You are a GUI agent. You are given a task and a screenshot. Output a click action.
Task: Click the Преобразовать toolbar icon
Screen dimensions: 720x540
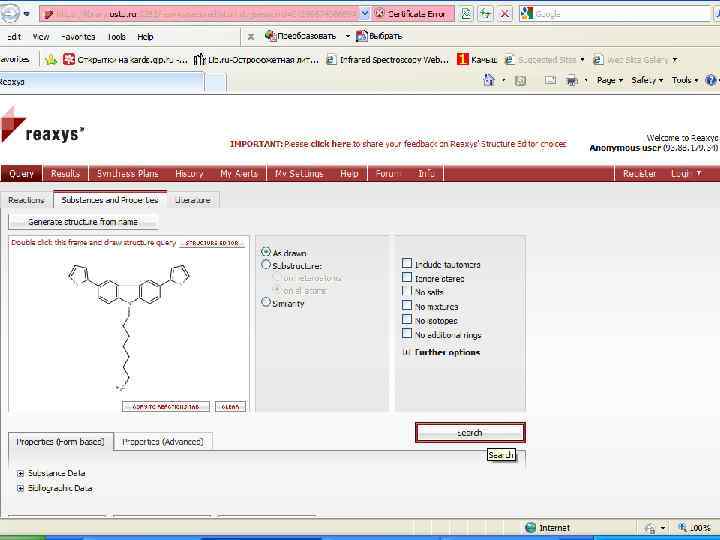pyautogui.click(x=270, y=35)
